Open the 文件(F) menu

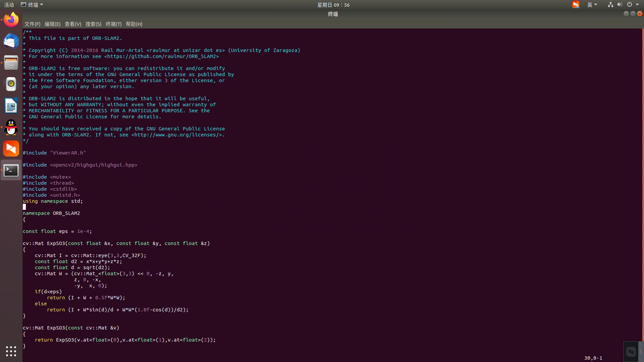coord(32,24)
